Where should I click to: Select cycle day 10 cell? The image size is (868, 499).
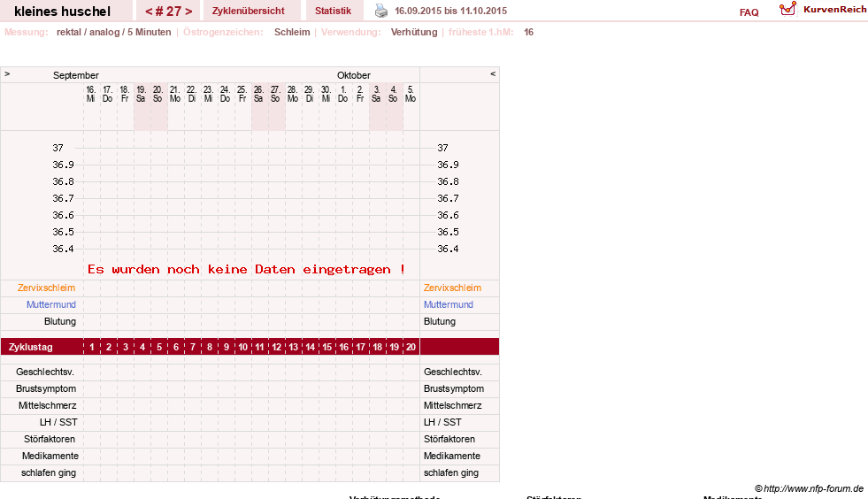(x=243, y=347)
